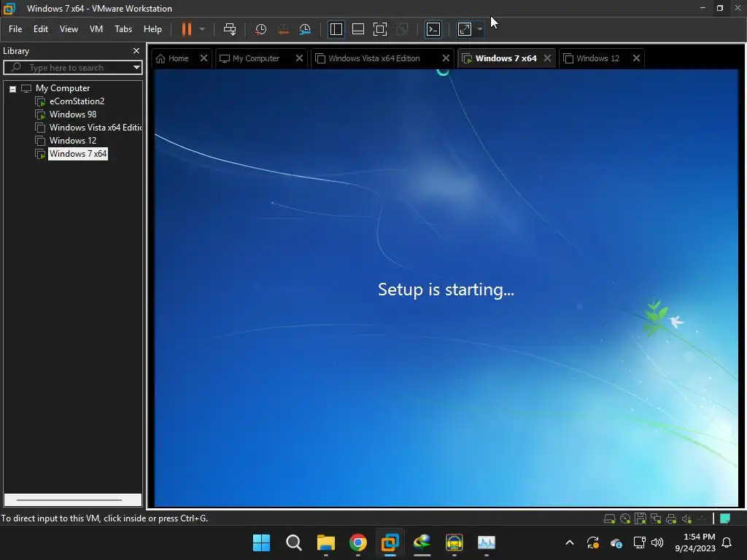Select Windows Vista x64 Edition in the library
The image size is (747, 560).
point(96,128)
